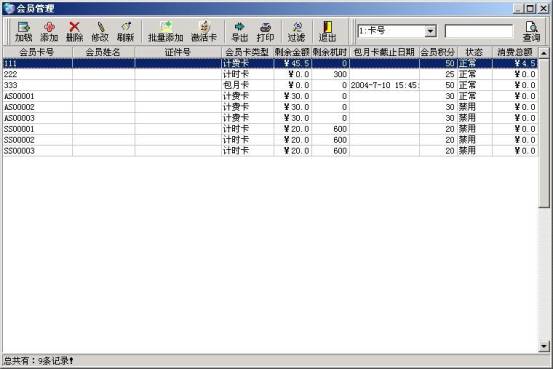
Task: Open the 过滤 filter tool
Action: [297, 31]
